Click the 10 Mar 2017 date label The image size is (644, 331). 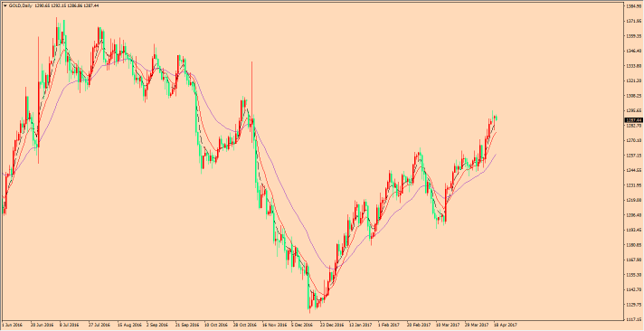tap(448, 325)
